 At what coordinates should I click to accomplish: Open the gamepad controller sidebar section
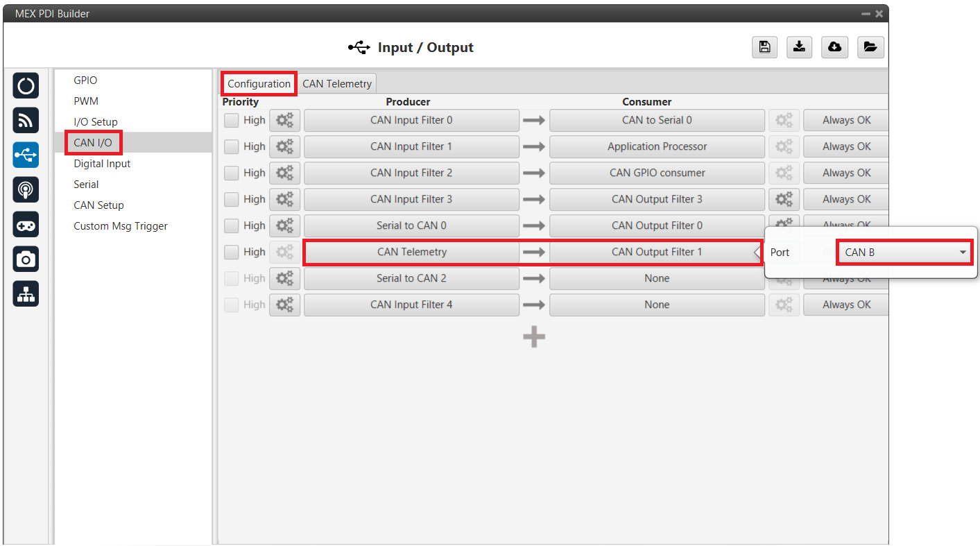point(26,225)
